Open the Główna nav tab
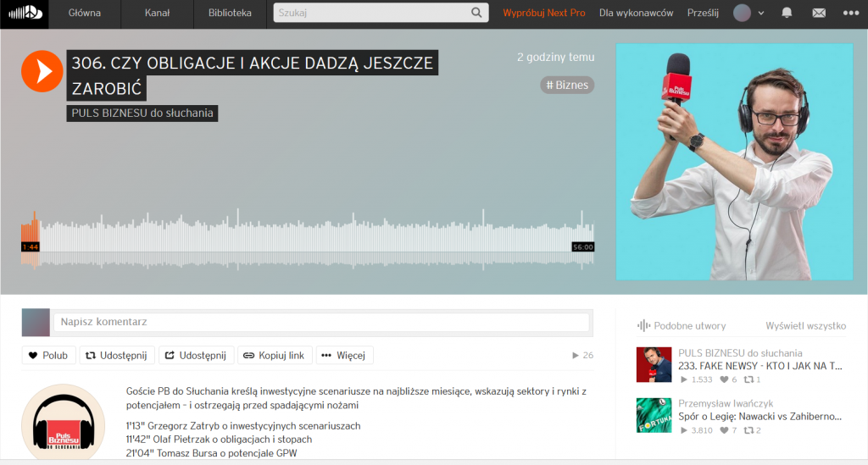Screen dimensions: 868x465 85,13
